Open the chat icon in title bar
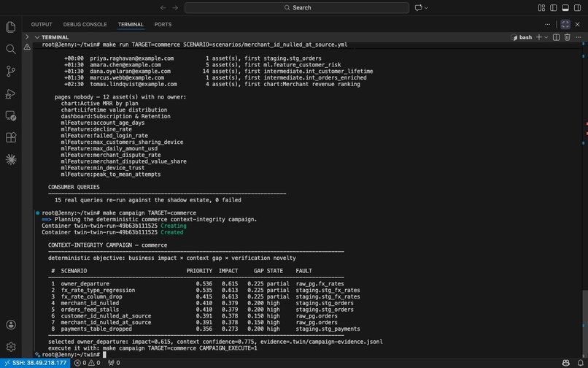Viewport: 588px width, 368px height. (419, 7)
